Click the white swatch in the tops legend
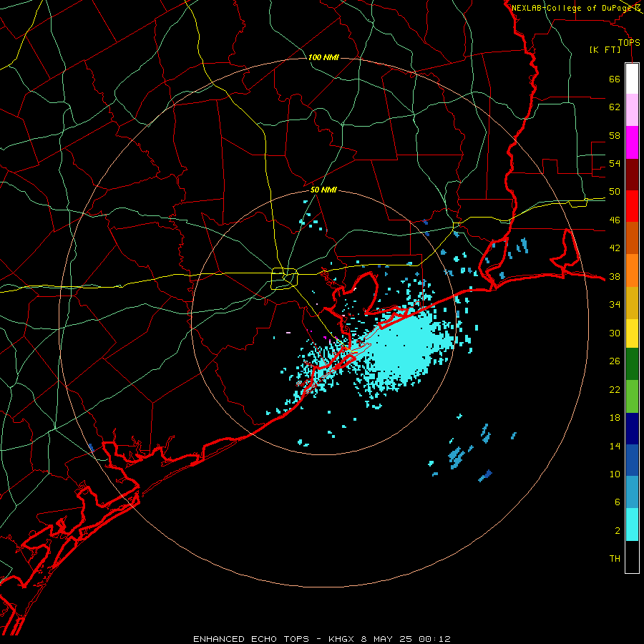644x644 pixels. coord(632,79)
